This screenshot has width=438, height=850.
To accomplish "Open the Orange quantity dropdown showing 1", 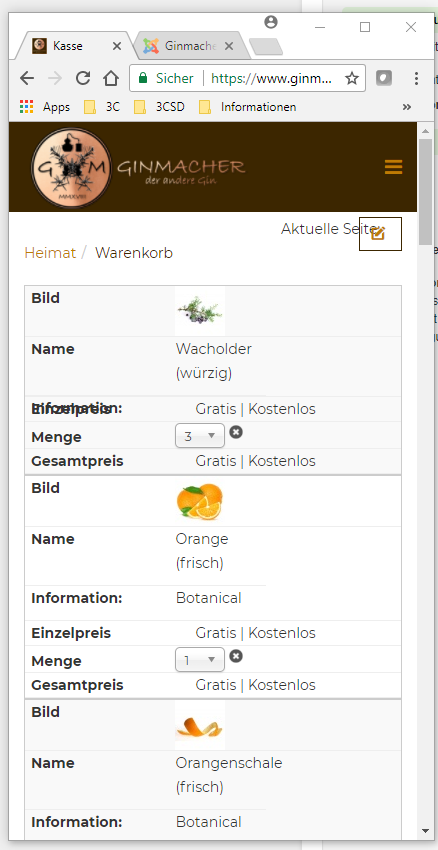I will click(200, 660).
